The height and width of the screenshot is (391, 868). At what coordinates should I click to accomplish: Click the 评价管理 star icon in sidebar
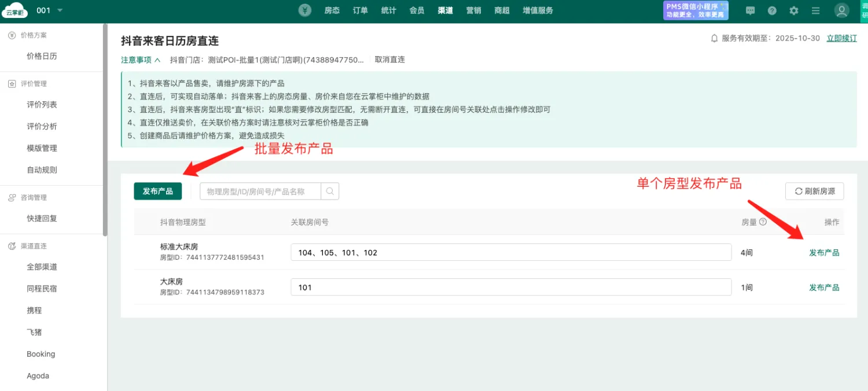coord(12,84)
